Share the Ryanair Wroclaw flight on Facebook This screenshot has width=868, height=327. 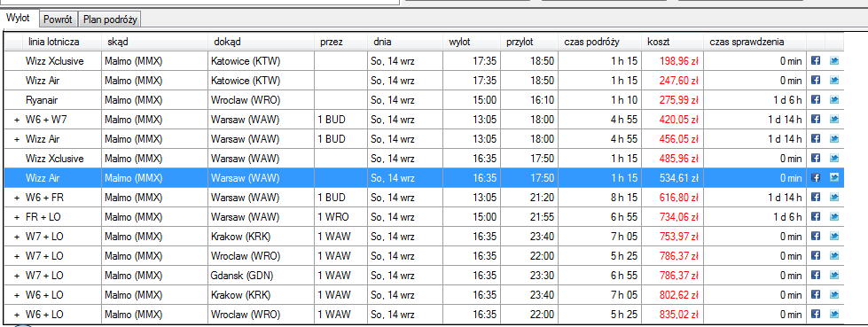(815, 100)
